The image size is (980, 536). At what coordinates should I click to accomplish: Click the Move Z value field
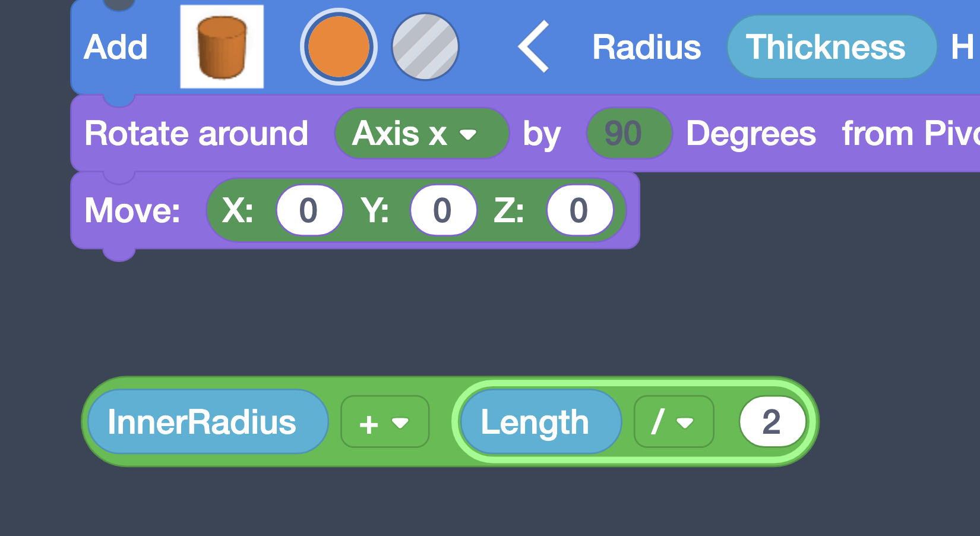[580, 210]
